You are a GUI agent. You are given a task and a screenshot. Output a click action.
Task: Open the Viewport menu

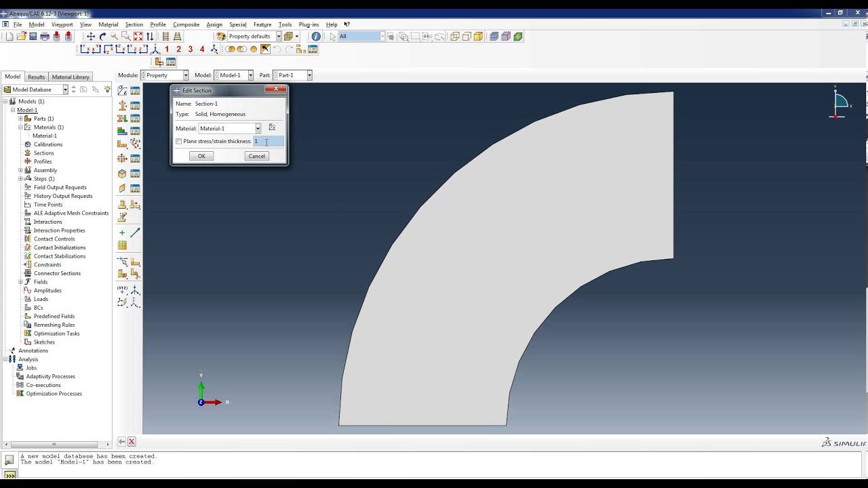[62, 24]
